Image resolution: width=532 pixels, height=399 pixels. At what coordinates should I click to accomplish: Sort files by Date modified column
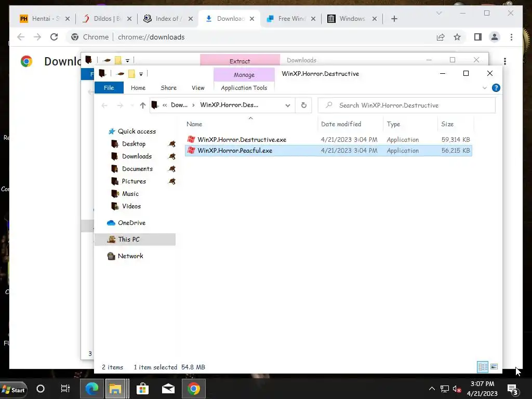(341, 124)
